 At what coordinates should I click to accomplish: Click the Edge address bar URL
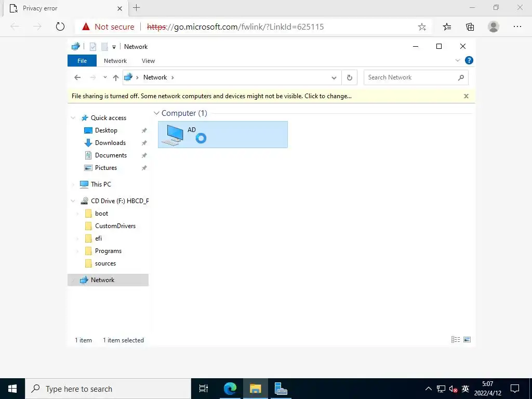pyautogui.click(x=235, y=27)
